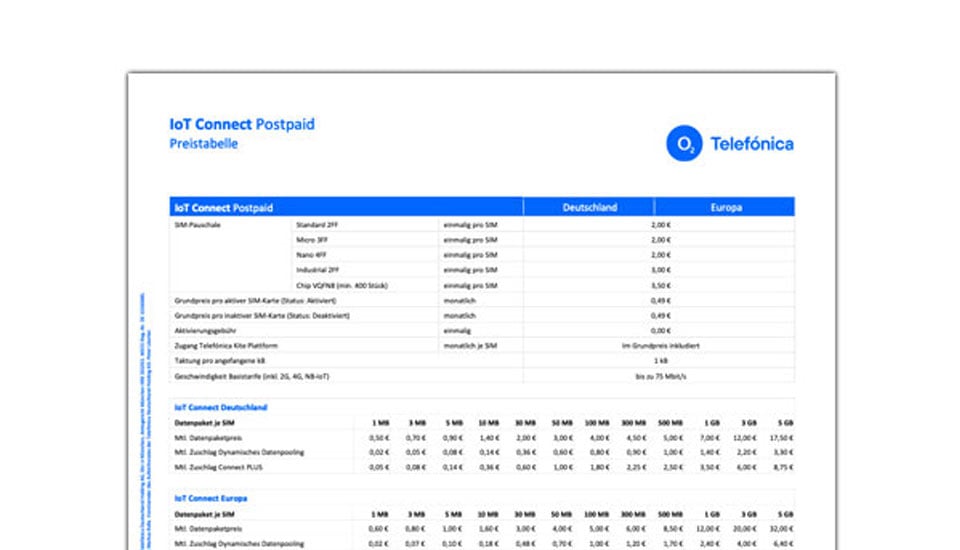Select the page title 'IoT Connect Postpaid'

coord(242,124)
